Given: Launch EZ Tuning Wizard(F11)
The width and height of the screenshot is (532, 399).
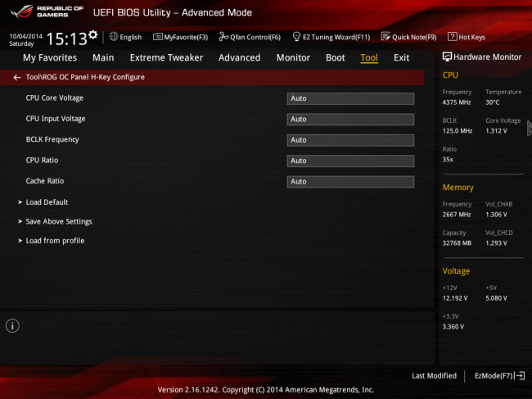Looking at the screenshot, I should click(x=331, y=37).
